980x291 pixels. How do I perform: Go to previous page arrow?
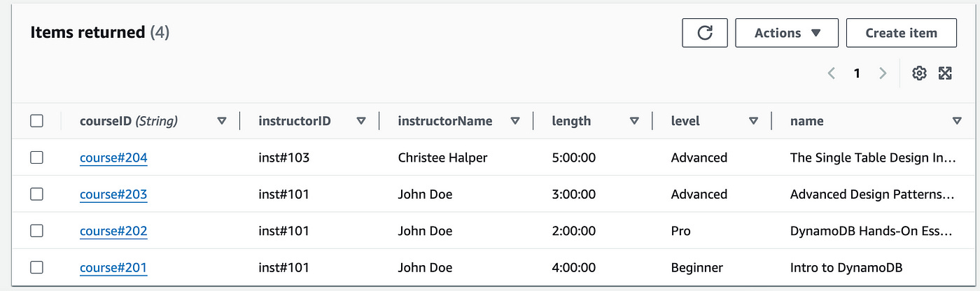[832, 73]
